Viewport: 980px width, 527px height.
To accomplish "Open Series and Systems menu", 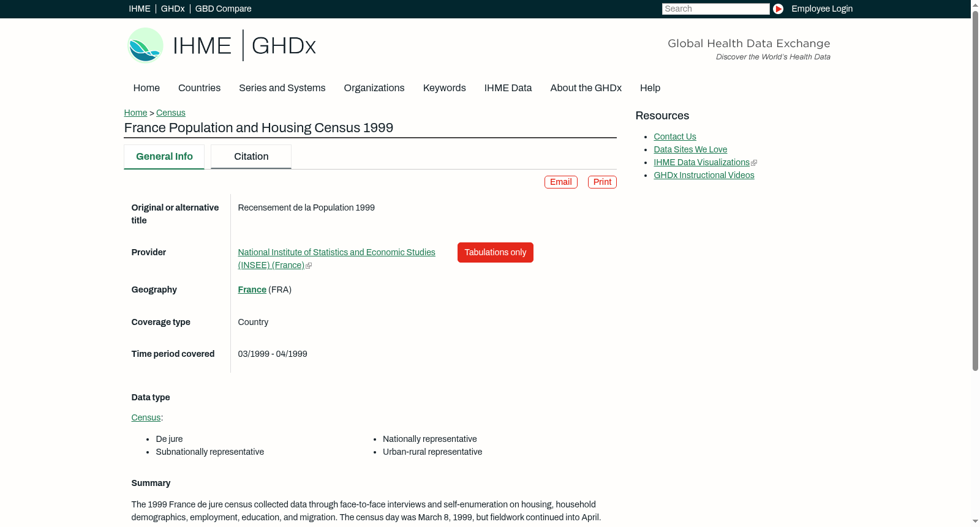I will (x=282, y=88).
